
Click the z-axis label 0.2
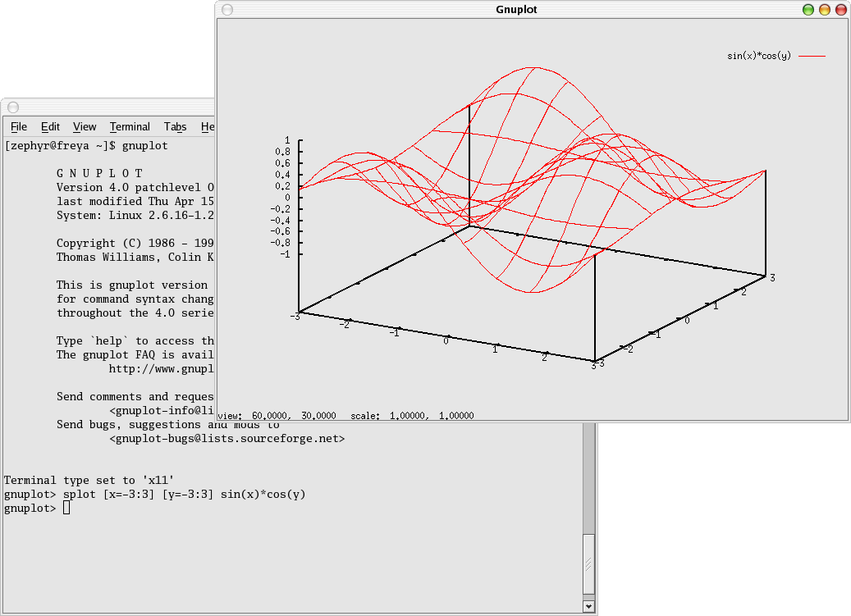(x=283, y=186)
